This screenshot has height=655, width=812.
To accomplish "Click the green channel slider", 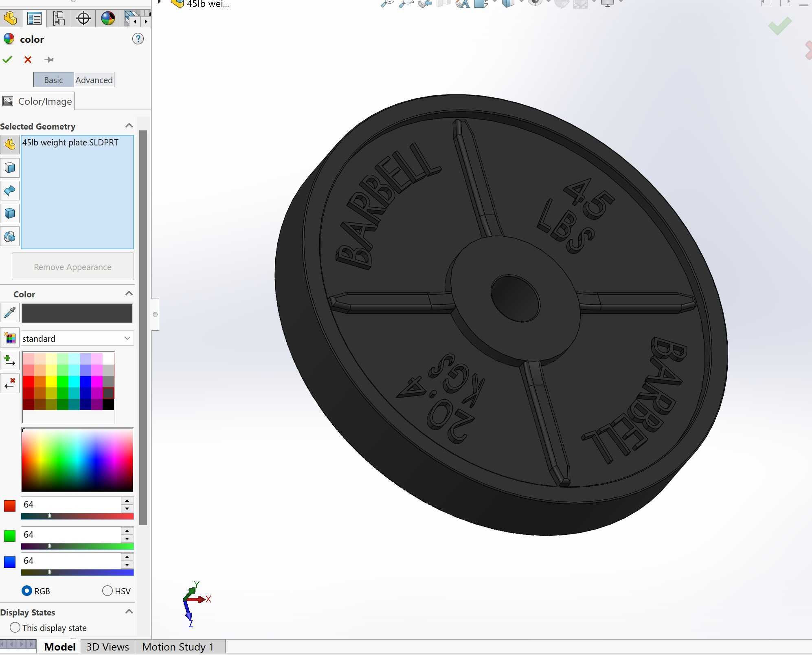I will click(x=77, y=546).
